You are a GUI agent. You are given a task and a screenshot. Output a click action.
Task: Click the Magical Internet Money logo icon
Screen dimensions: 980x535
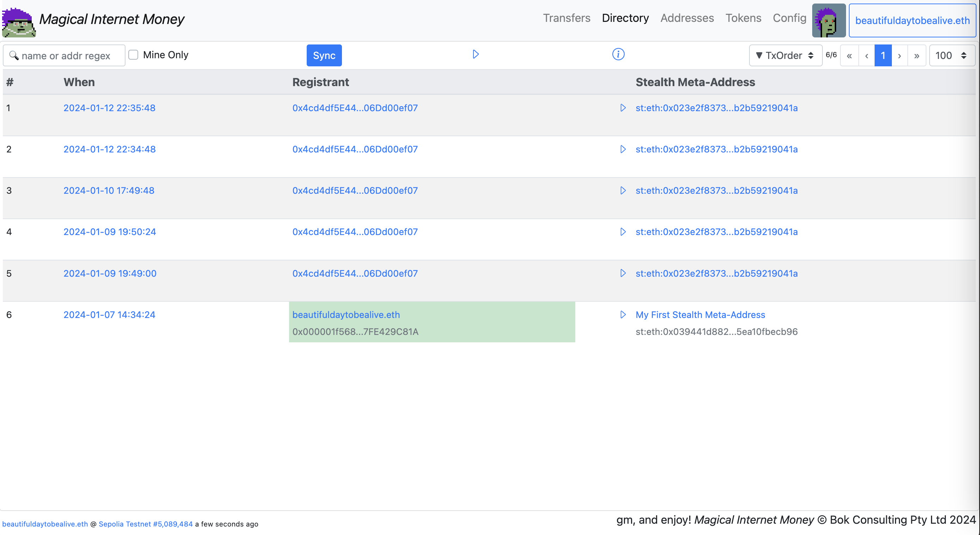[19, 22]
